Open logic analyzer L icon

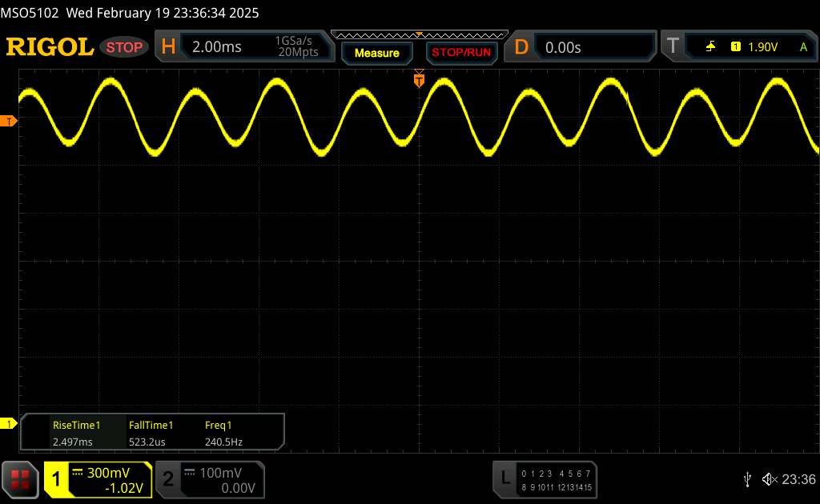504,478
